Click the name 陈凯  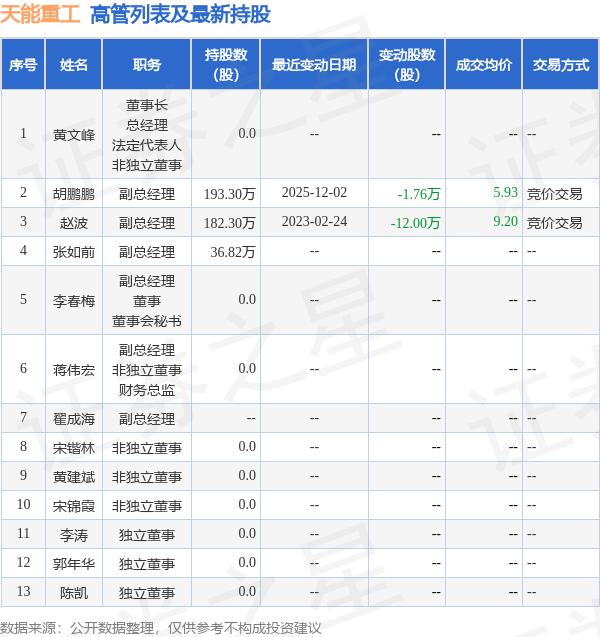[x=74, y=593]
